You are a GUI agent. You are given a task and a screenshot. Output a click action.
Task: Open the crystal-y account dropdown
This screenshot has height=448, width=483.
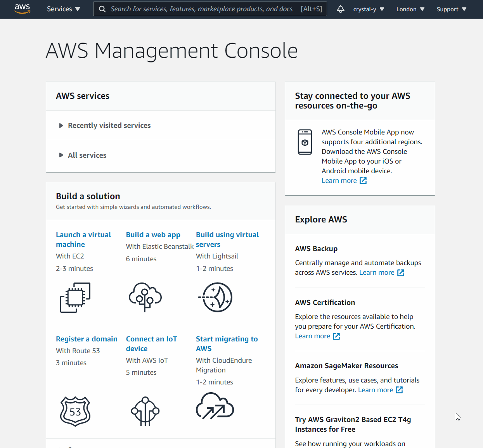coord(369,9)
